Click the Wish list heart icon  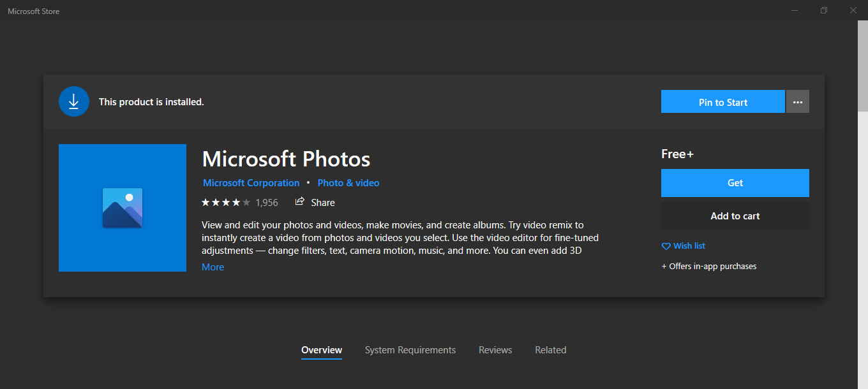[666, 246]
